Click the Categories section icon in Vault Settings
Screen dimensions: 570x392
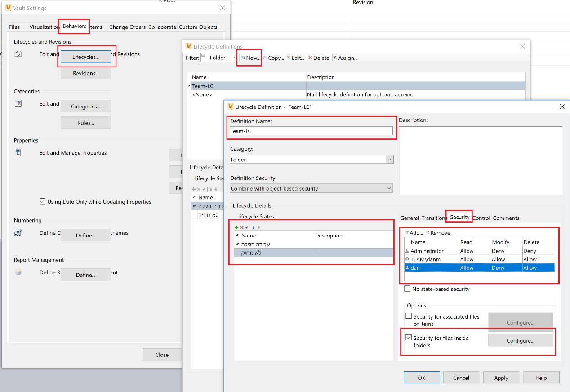[x=18, y=103]
